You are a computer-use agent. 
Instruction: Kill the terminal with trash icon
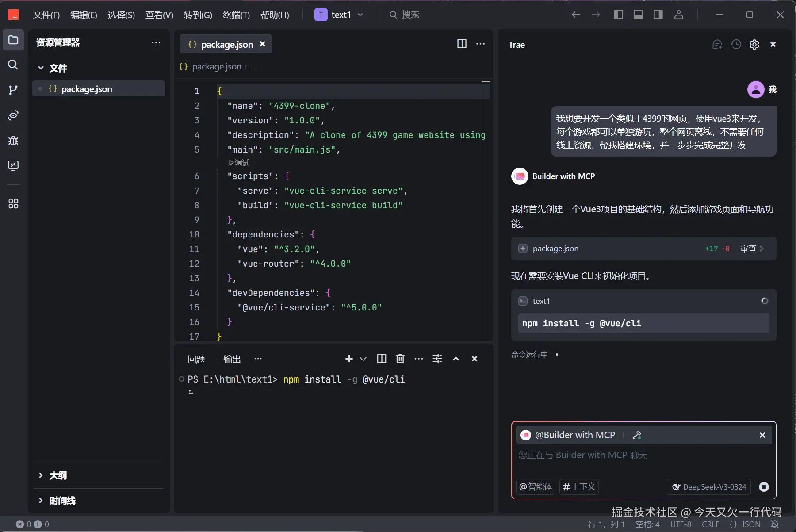400,359
